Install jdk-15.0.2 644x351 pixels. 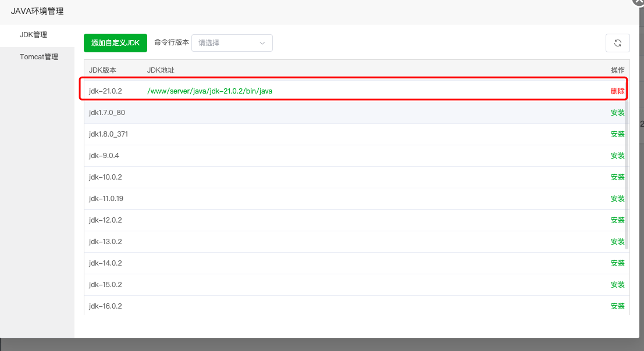[x=617, y=285]
